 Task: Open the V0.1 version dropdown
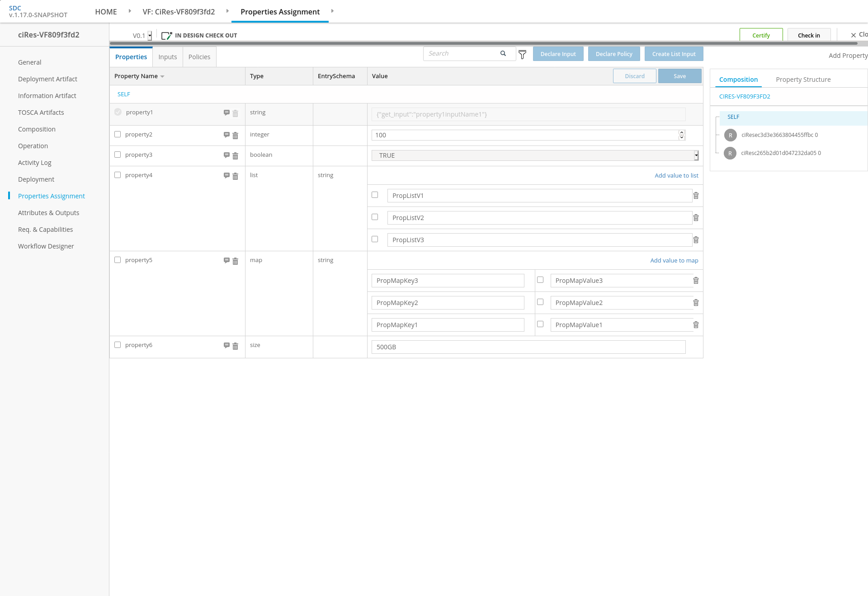point(150,36)
